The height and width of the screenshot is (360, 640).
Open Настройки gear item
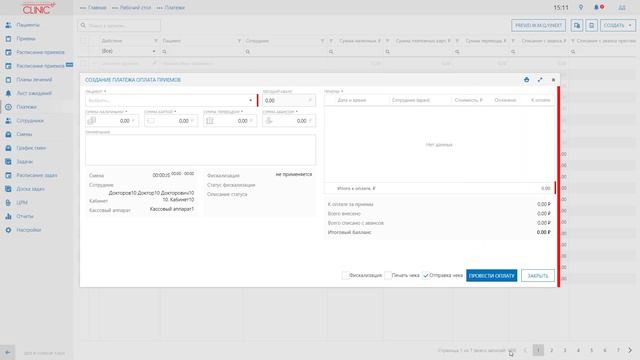pos(29,230)
